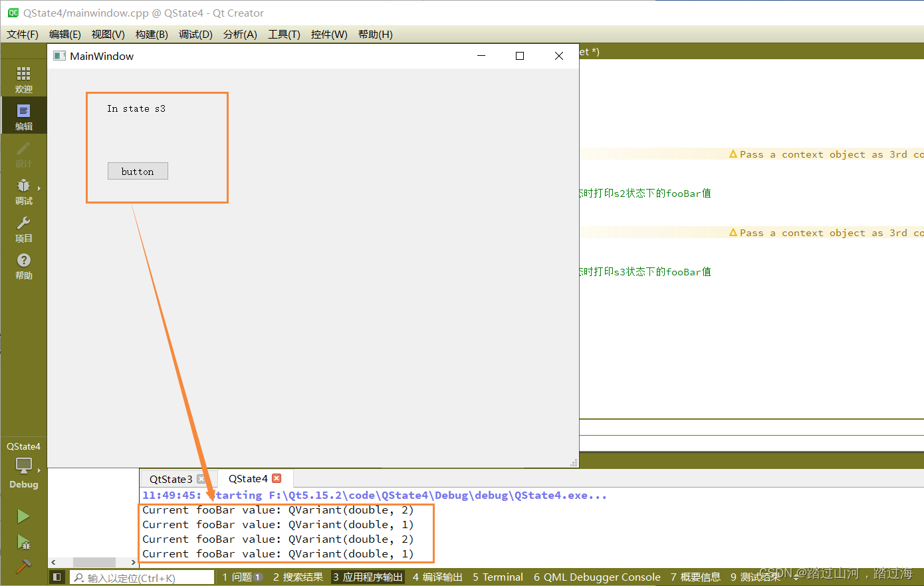
Task: Click the horizontal scrollbar thumb
Action: [94, 563]
